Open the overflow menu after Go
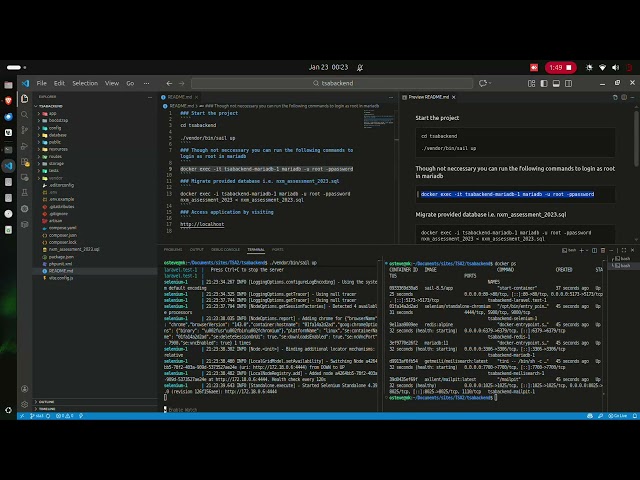 click(x=147, y=83)
